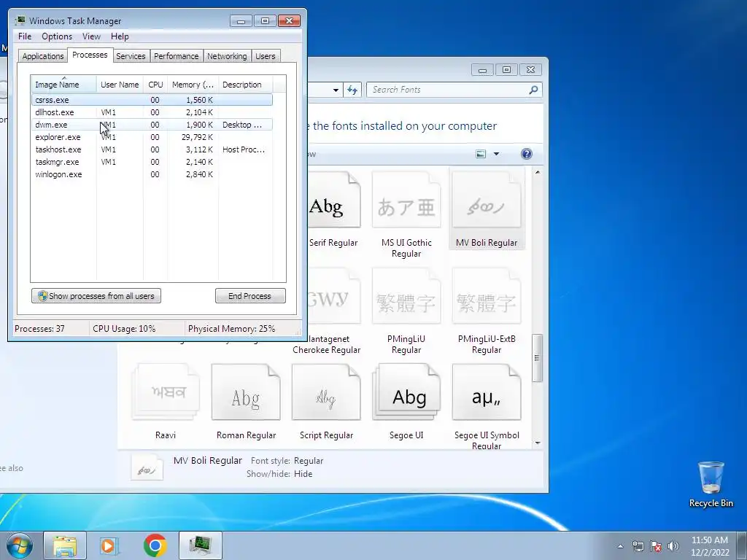Click the Task Manager taskbar button

pyautogui.click(x=200, y=545)
